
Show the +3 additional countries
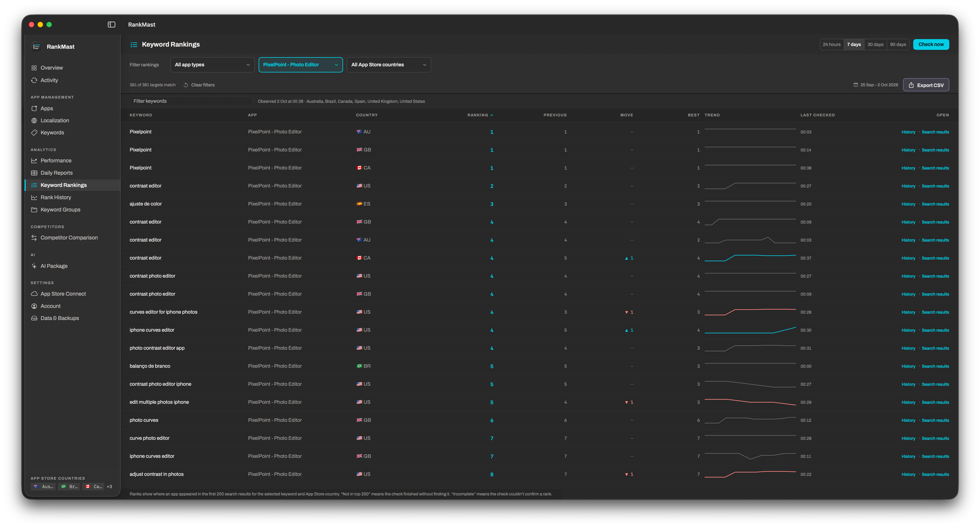pyautogui.click(x=109, y=487)
